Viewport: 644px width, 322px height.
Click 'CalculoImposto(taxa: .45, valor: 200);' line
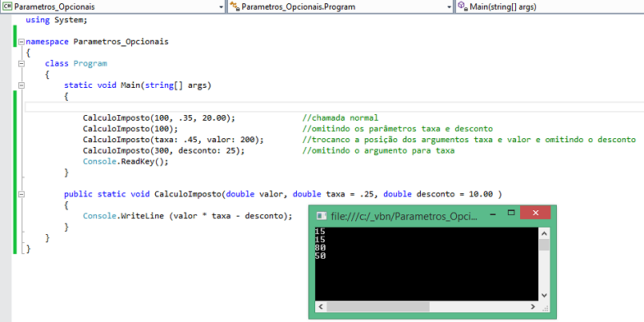[x=174, y=140]
